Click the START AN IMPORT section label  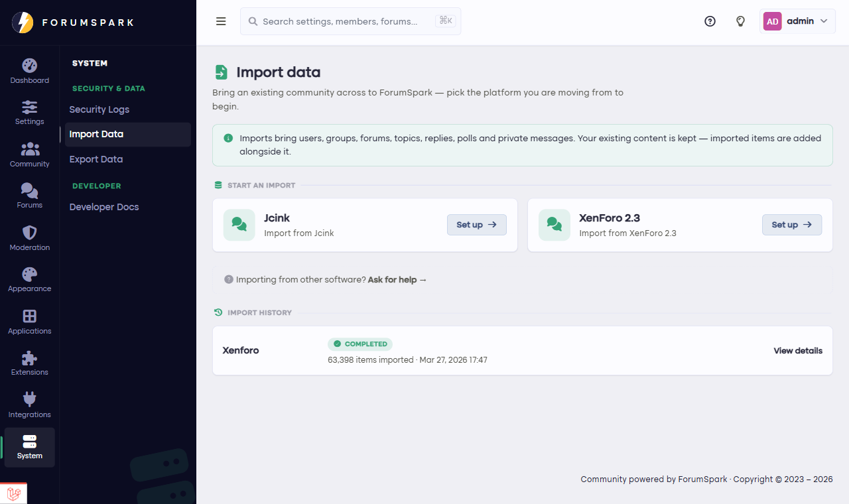pyautogui.click(x=261, y=186)
